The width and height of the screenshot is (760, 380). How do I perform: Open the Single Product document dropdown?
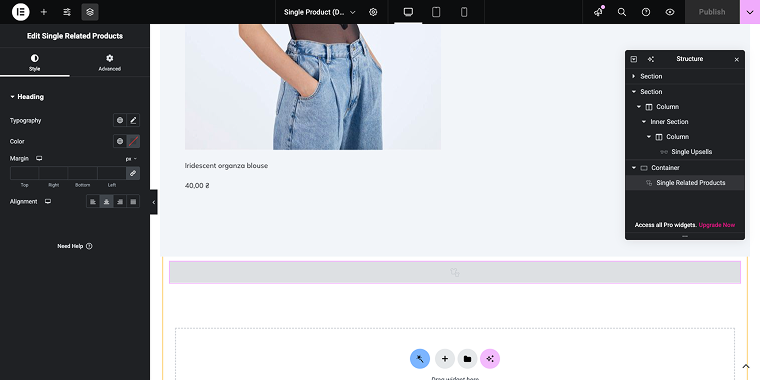point(319,12)
